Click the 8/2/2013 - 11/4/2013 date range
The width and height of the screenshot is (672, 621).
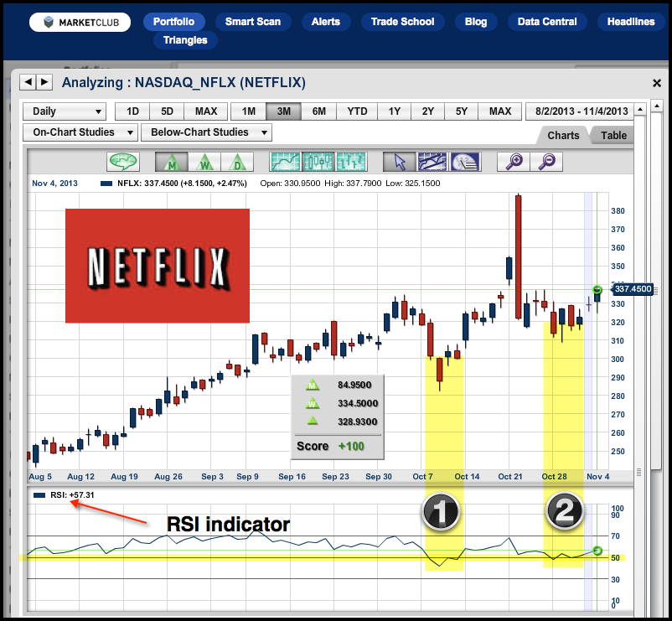(x=582, y=111)
